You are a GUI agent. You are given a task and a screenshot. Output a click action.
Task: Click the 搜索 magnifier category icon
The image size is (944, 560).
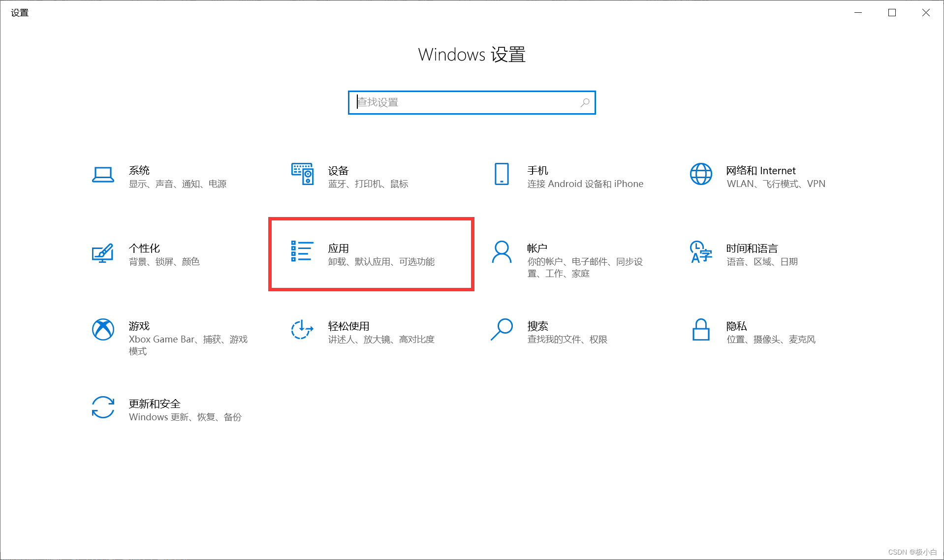pyautogui.click(x=502, y=330)
